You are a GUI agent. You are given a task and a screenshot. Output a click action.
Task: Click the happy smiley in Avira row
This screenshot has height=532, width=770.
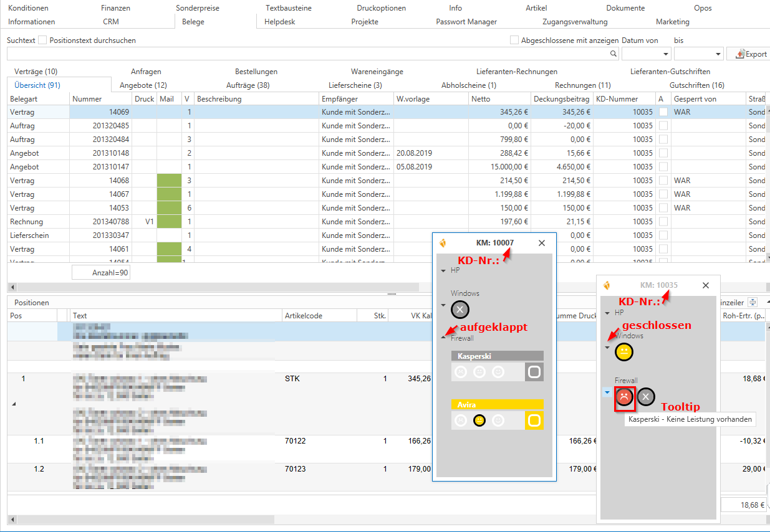pos(498,420)
